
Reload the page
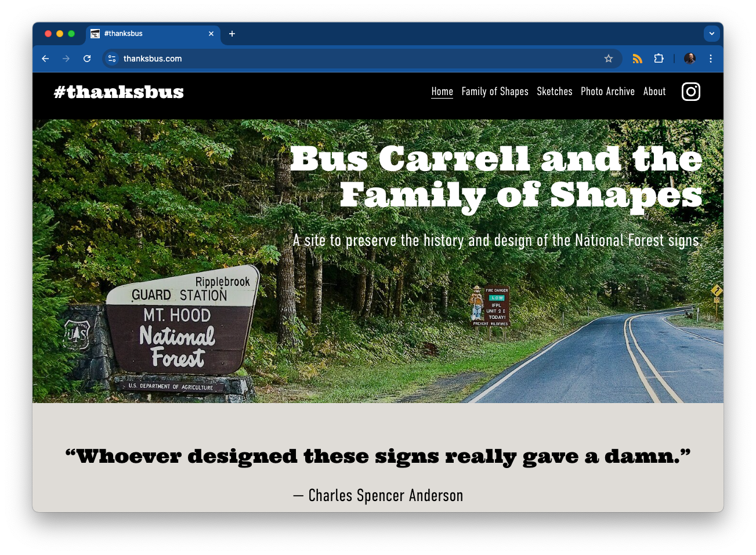pyautogui.click(x=87, y=59)
